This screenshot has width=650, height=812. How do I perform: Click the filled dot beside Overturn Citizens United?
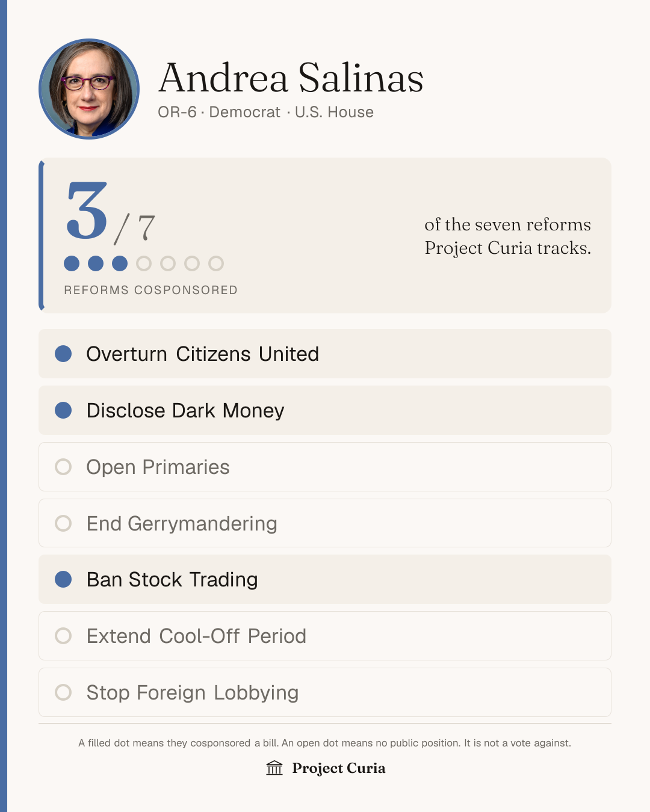click(x=63, y=354)
